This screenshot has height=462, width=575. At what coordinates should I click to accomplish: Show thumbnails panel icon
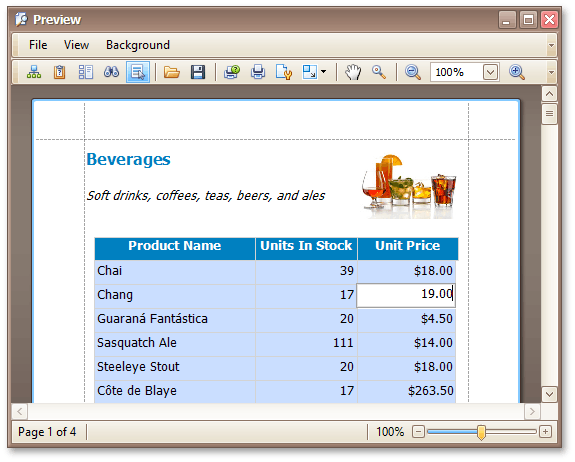coord(85,72)
